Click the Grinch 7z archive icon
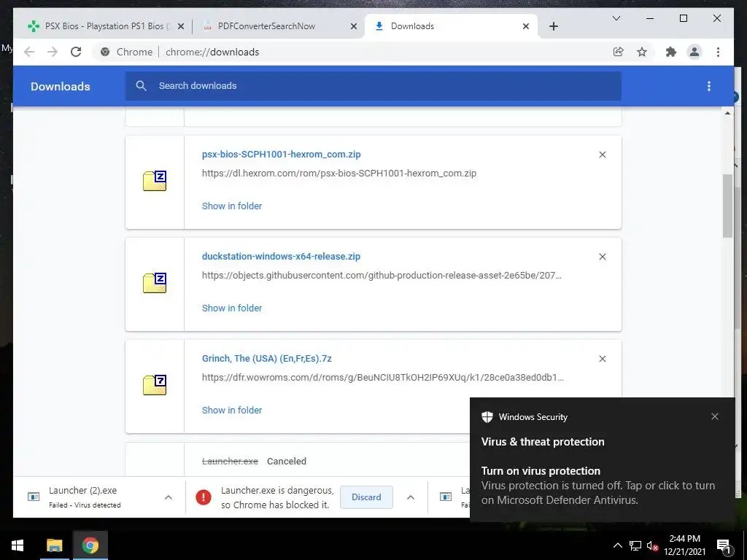Image resolution: width=747 pixels, height=560 pixels. 155,385
